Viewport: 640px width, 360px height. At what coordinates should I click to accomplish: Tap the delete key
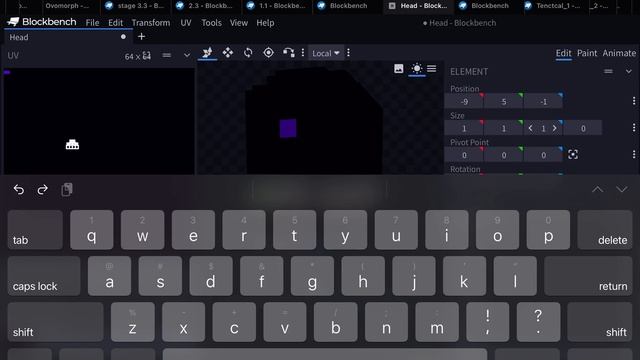click(x=605, y=230)
